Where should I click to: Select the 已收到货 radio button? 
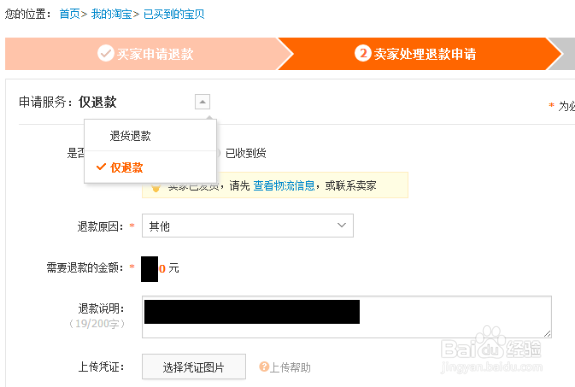click(x=218, y=153)
